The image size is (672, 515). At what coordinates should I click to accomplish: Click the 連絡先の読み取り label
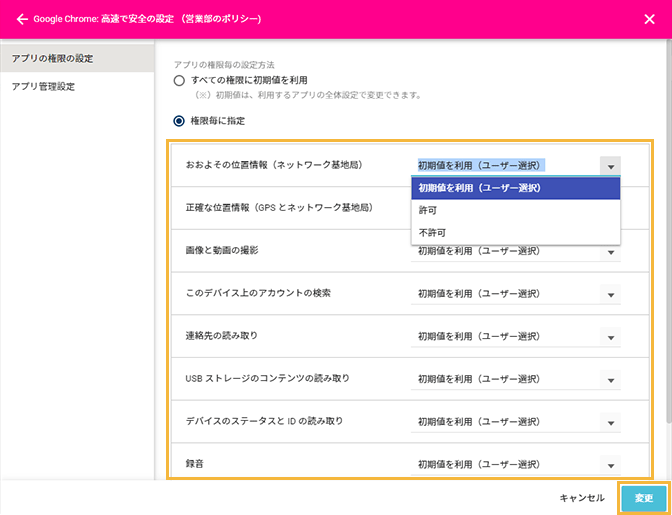point(222,335)
